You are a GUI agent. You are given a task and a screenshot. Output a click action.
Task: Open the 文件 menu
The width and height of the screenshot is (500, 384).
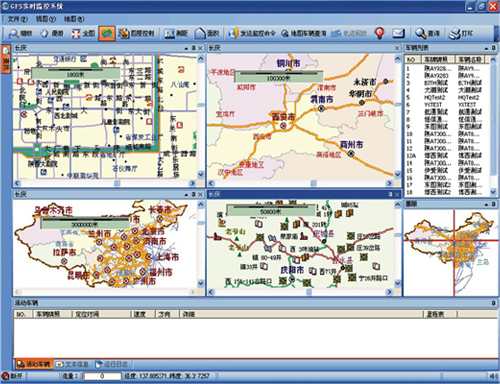pyautogui.click(x=17, y=19)
